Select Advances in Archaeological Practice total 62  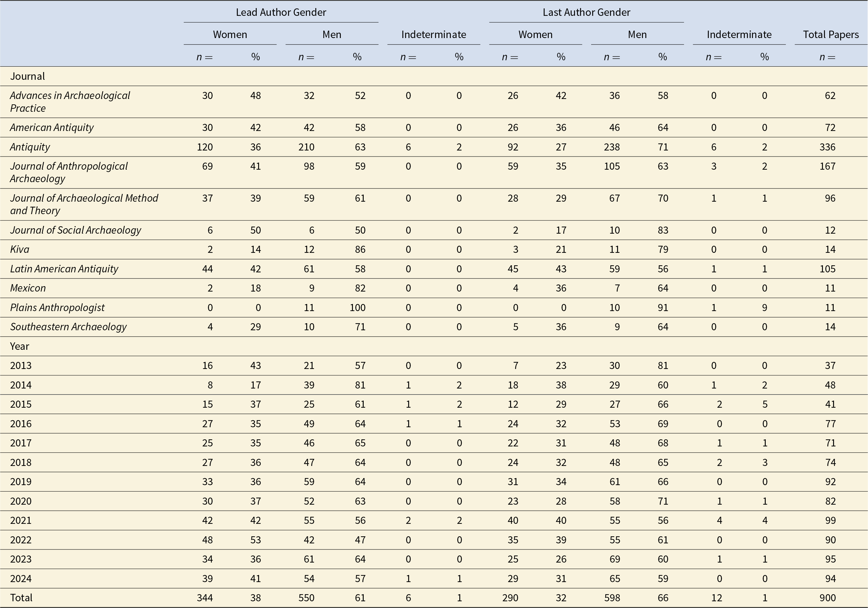(x=830, y=95)
